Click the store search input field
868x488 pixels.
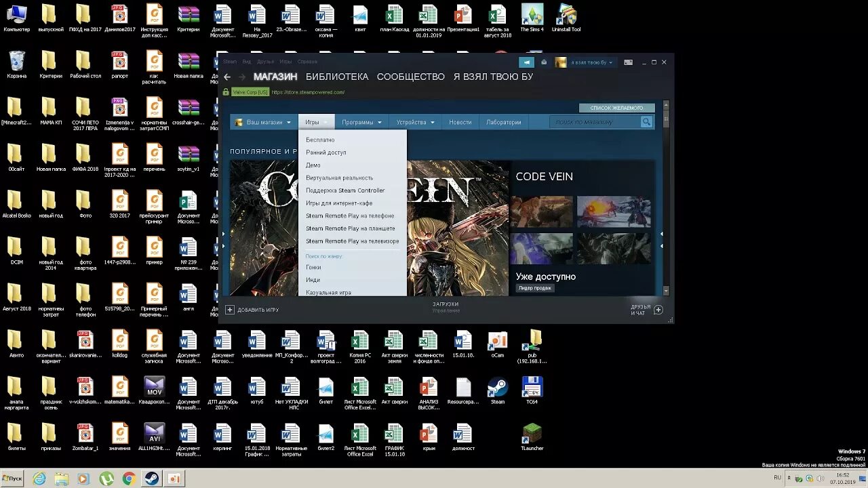click(596, 122)
